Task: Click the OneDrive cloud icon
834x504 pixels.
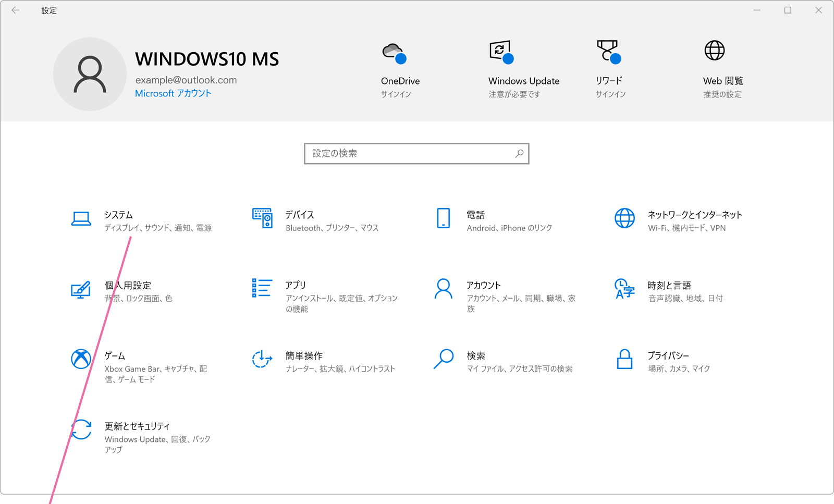Action: tap(395, 53)
